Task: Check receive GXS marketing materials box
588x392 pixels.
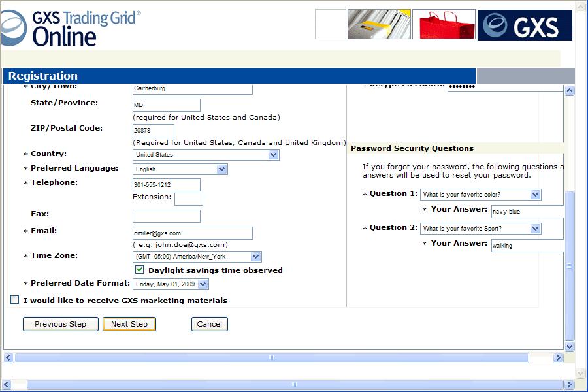Action: (x=14, y=300)
